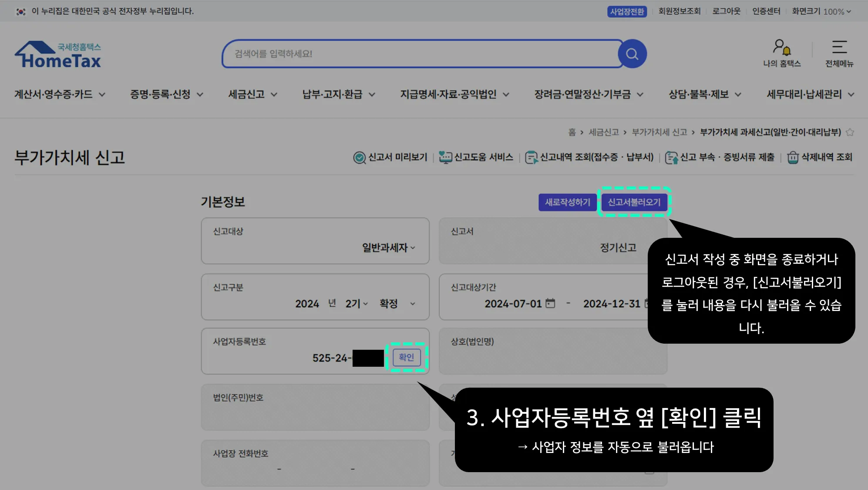868x490 pixels.
Task: Click the 새로작성하기 button
Action: (567, 202)
